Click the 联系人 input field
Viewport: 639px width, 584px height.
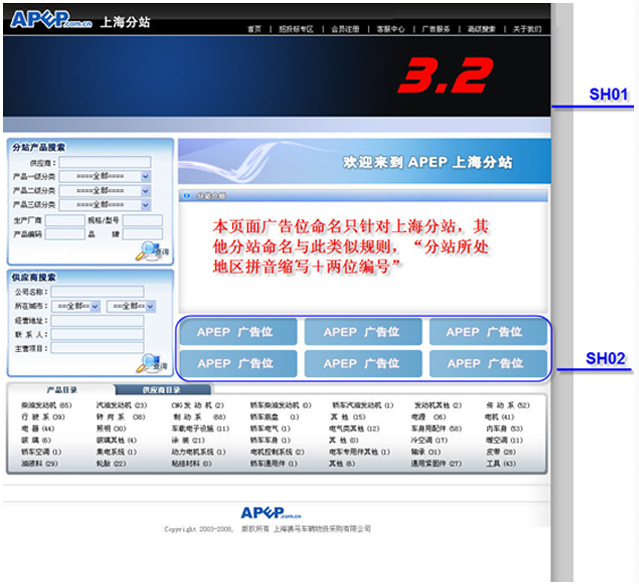point(97,335)
